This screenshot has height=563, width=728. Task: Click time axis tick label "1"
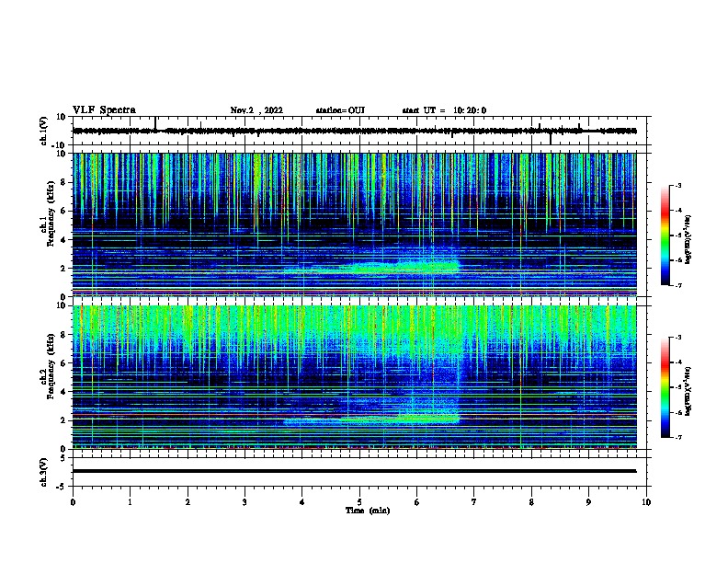(x=130, y=502)
